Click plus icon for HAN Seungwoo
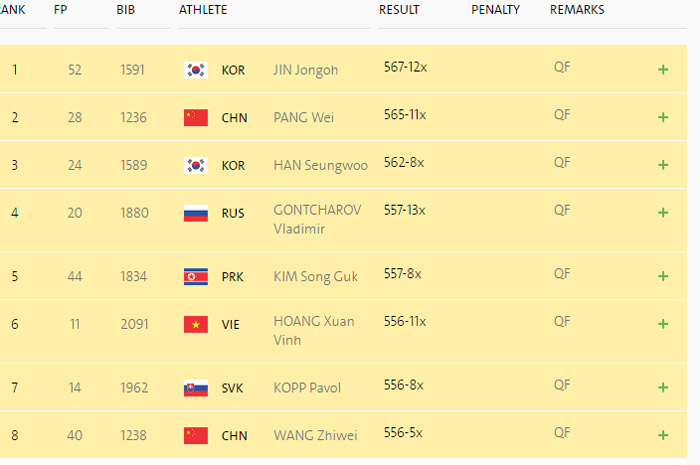This screenshot has height=465, width=700. (662, 165)
